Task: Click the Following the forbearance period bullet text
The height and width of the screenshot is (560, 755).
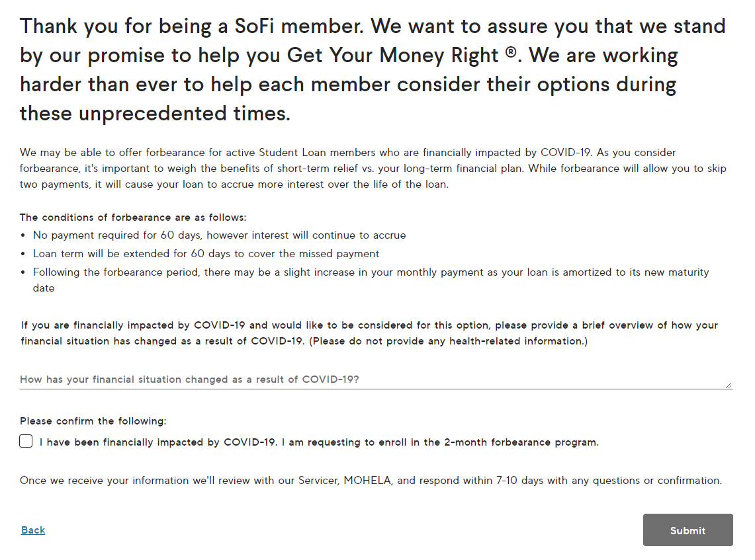Action: [371, 280]
